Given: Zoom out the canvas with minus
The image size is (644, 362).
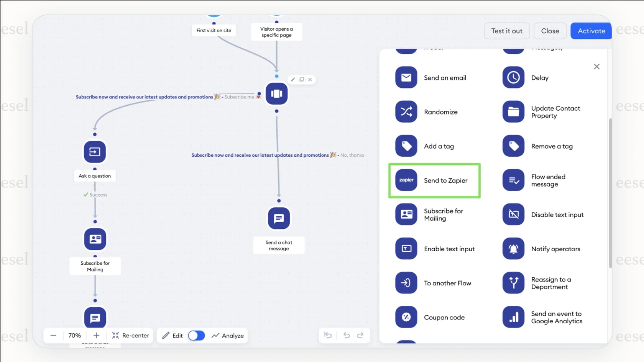Looking at the screenshot, I should 53,336.
